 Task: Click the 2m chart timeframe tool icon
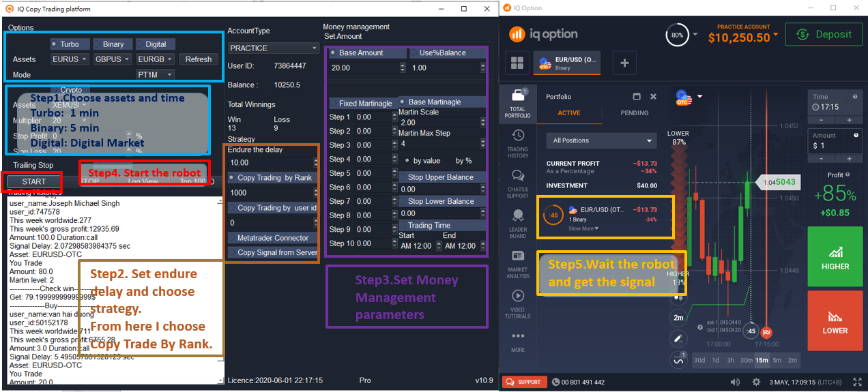[x=678, y=318]
